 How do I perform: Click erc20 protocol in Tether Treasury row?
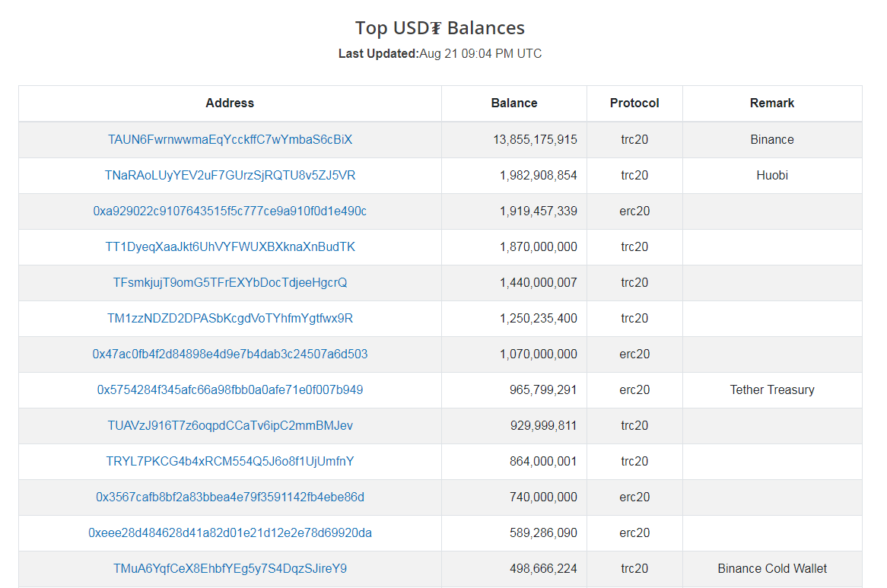click(x=634, y=389)
